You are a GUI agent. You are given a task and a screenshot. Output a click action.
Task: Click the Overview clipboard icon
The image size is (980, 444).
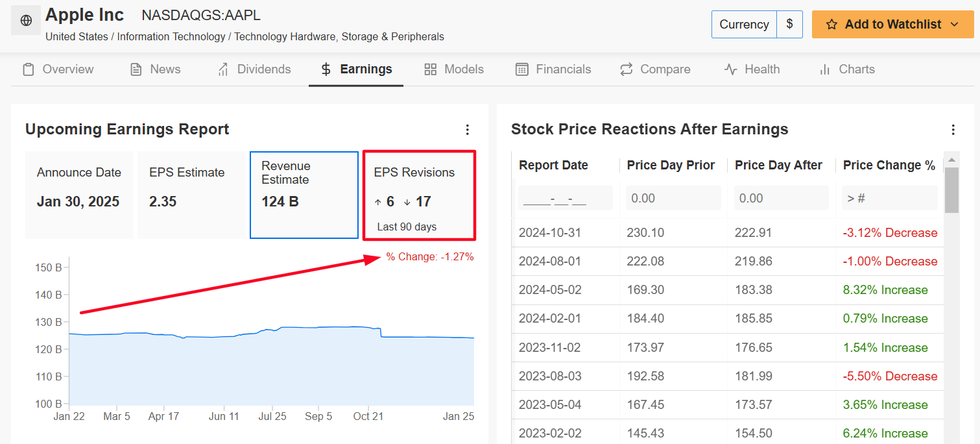tap(28, 69)
